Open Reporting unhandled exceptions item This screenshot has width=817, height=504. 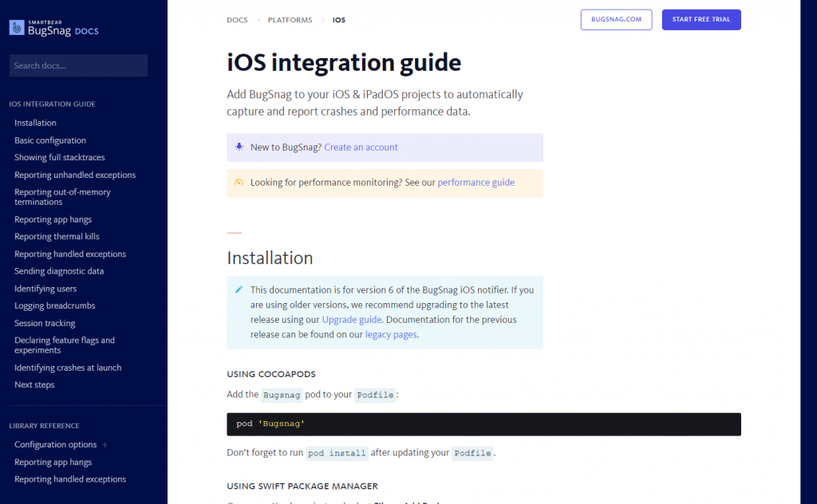click(x=75, y=175)
